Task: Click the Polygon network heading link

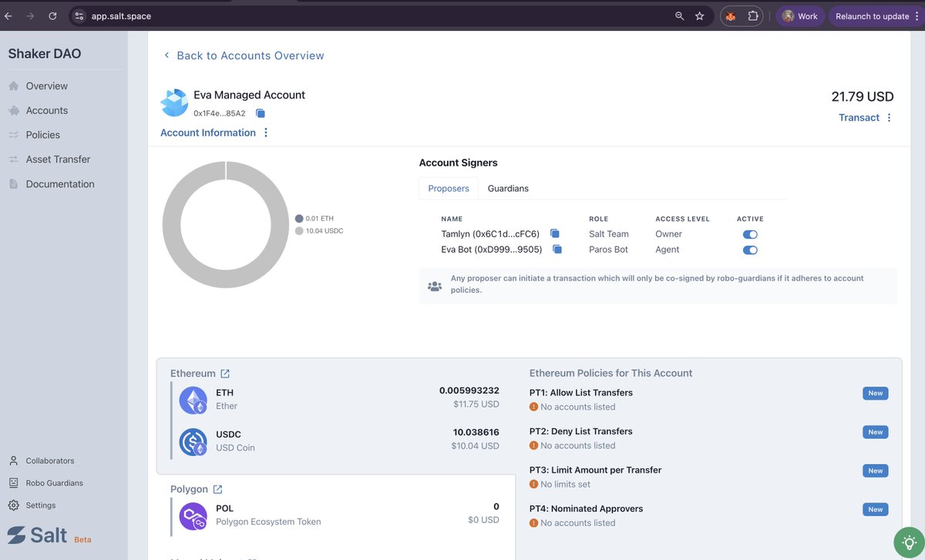Action: coord(189,489)
